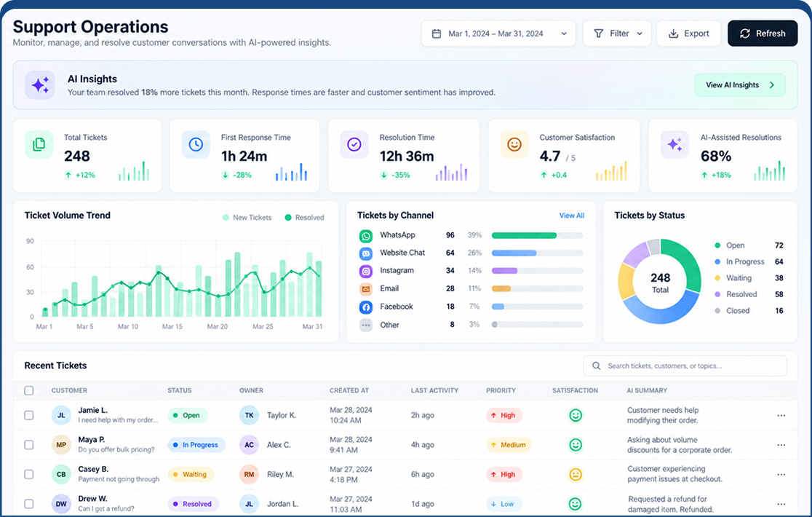Click the Total Tickets document icon
This screenshot has height=517, width=812.
point(39,144)
